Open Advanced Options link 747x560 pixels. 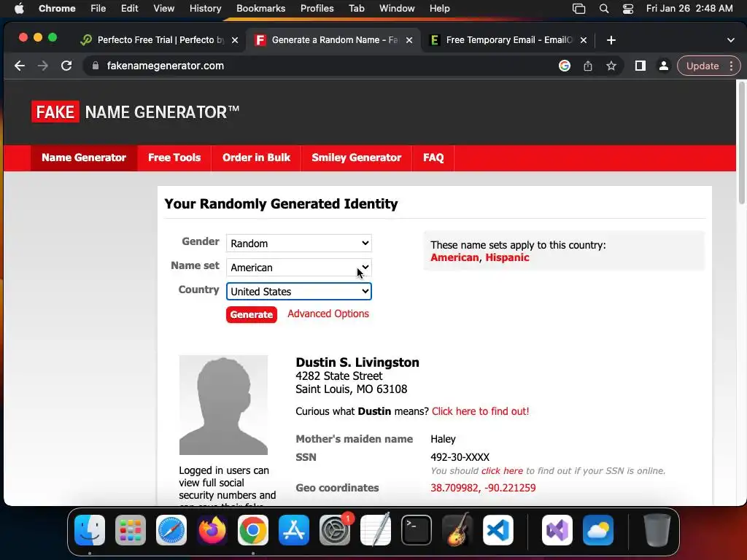coord(328,314)
